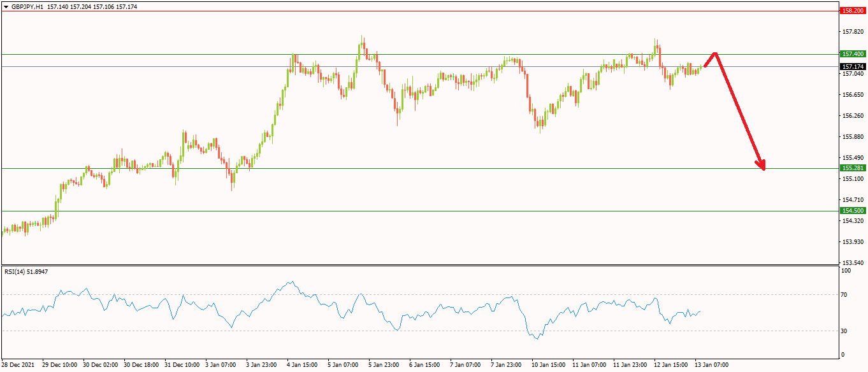
Task: Open the chart dropdown triangle beside GBPJPY,H1
Action: 6,6
